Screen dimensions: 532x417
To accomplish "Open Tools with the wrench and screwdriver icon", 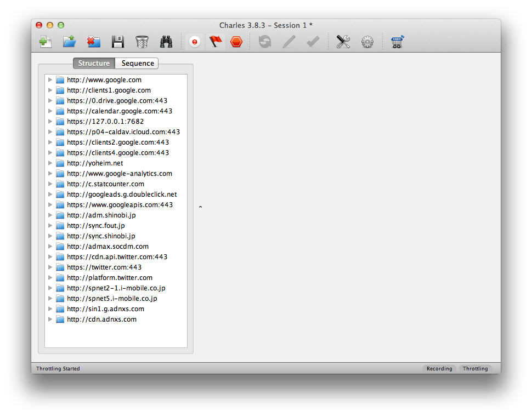I will pos(343,42).
